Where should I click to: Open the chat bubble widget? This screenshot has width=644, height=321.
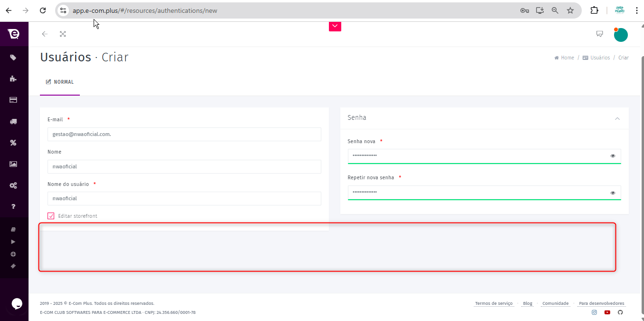pos(17,304)
